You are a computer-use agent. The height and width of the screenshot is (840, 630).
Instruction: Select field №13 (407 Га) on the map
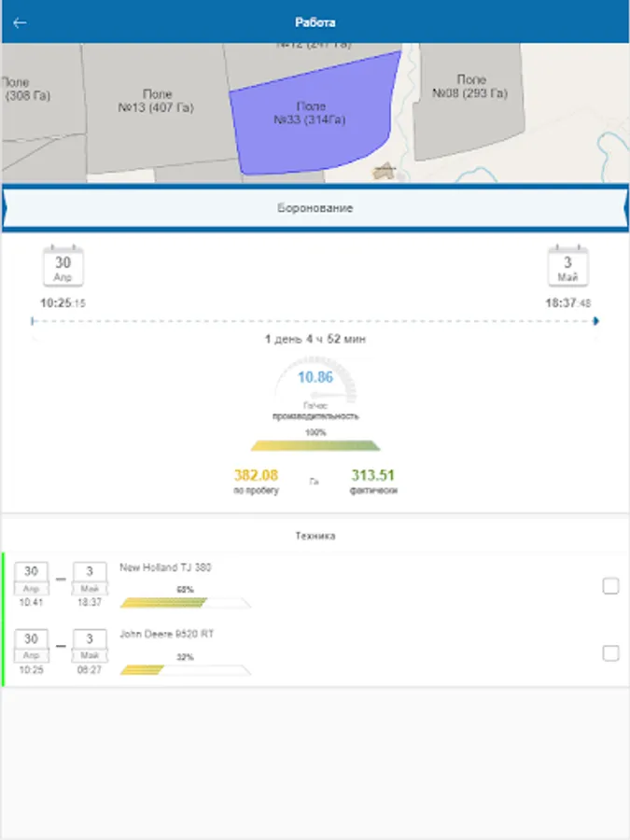click(157, 107)
